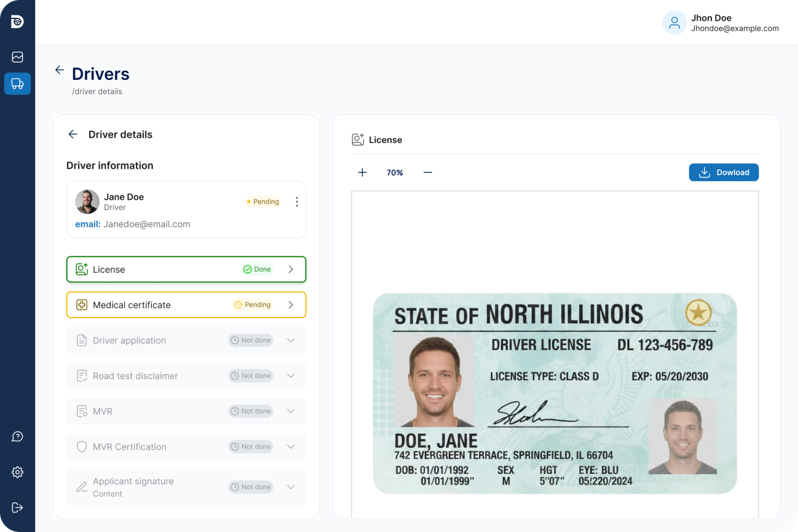Click the License badge icon in the viewer header
Viewport: 798px width, 532px height.
pos(357,139)
